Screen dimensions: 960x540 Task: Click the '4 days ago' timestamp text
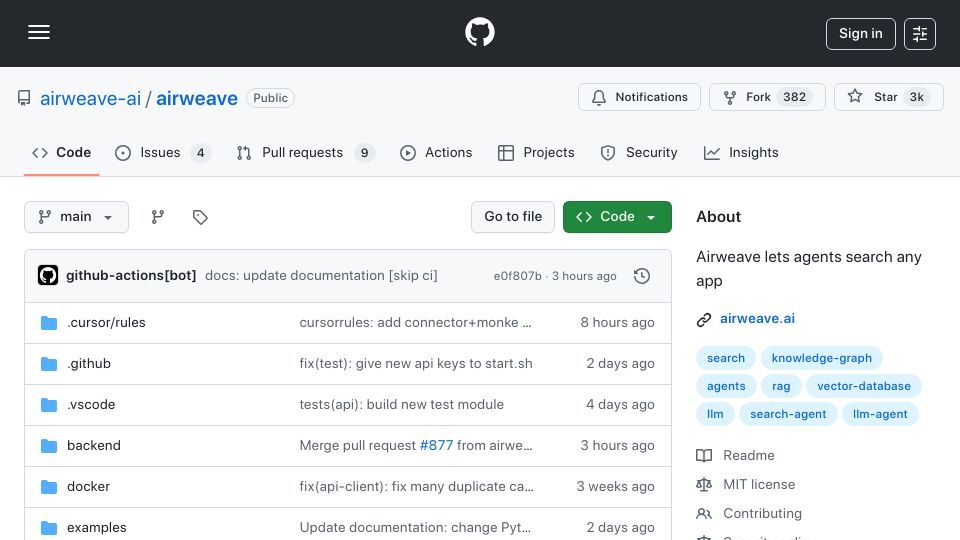[x=620, y=405]
